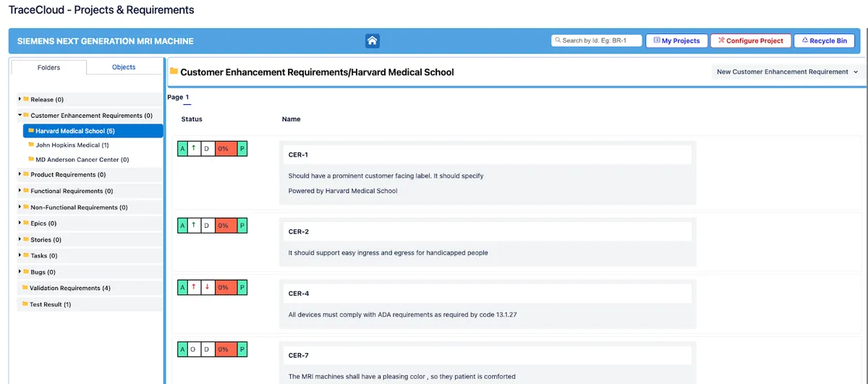Click the Configure Project button
The width and height of the screenshot is (868, 384).
750,40
